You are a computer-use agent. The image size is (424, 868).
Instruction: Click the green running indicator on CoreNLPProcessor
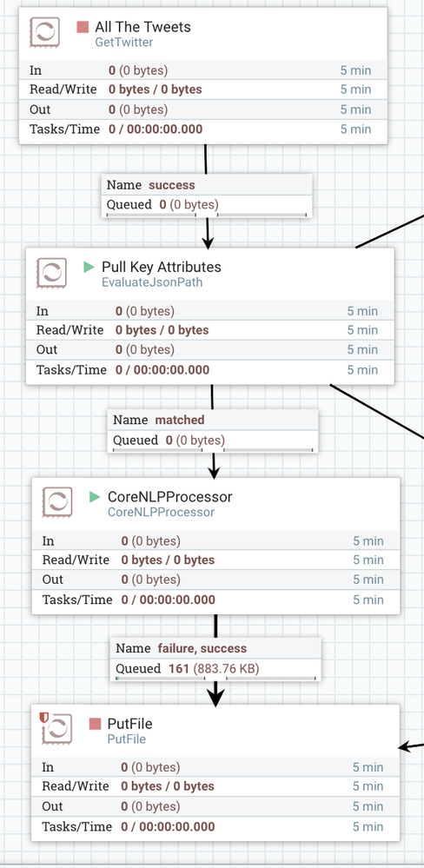click(95, 496)
